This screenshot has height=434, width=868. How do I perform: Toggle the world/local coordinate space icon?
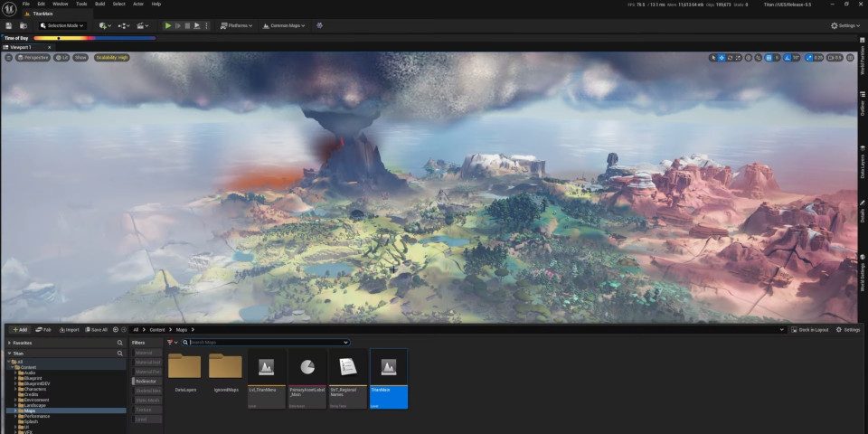pos(749,58)
